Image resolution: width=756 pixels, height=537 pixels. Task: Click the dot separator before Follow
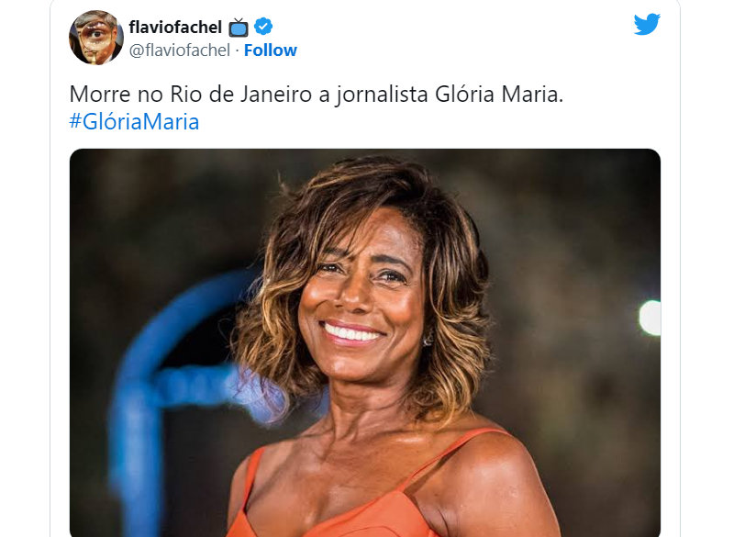[238, 50]
